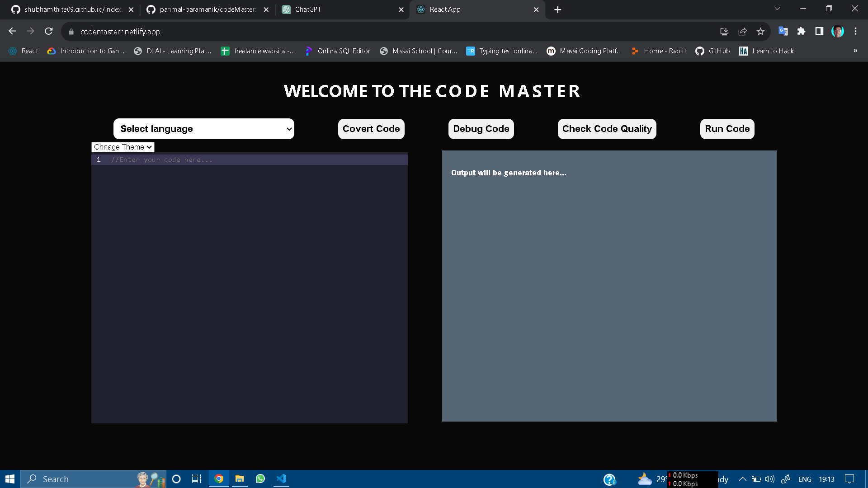Image resolution: width=868 pixels, height=488 pixels.
Task: Open the Google Translate extension icon
Action: pyautogui.click(x=783, y=31)
